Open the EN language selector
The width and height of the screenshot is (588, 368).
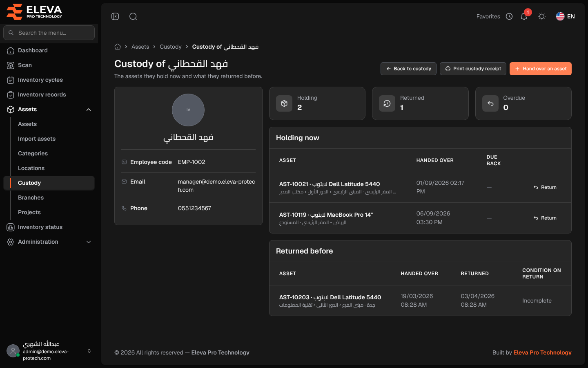[x=566, y=16]
